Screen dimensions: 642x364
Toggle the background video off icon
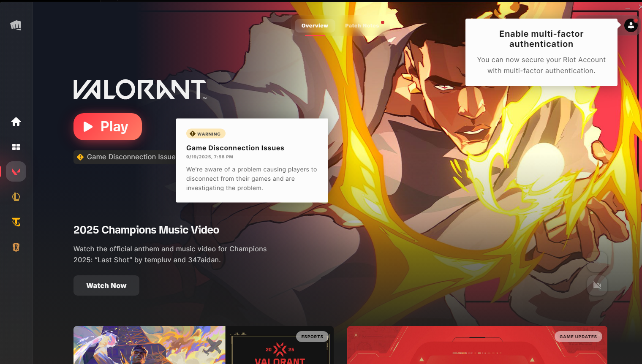pyautogui.click(x=597, y=285)
